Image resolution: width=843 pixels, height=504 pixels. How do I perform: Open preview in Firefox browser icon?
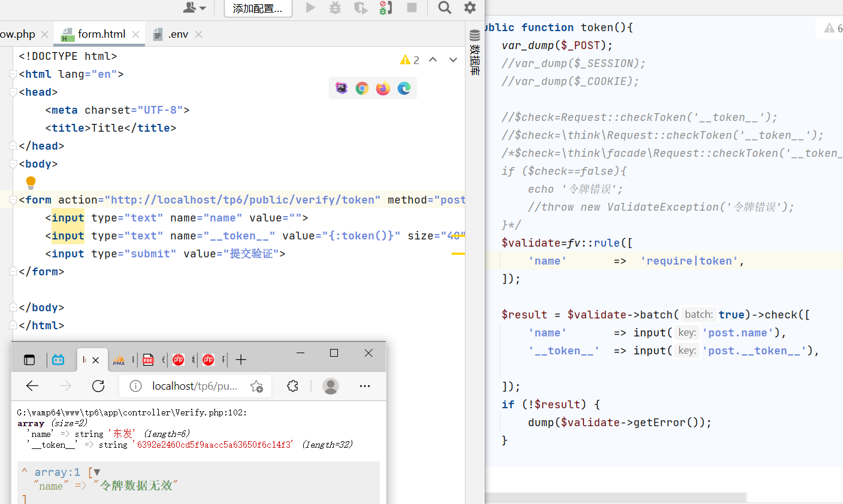tap(383, 89)
